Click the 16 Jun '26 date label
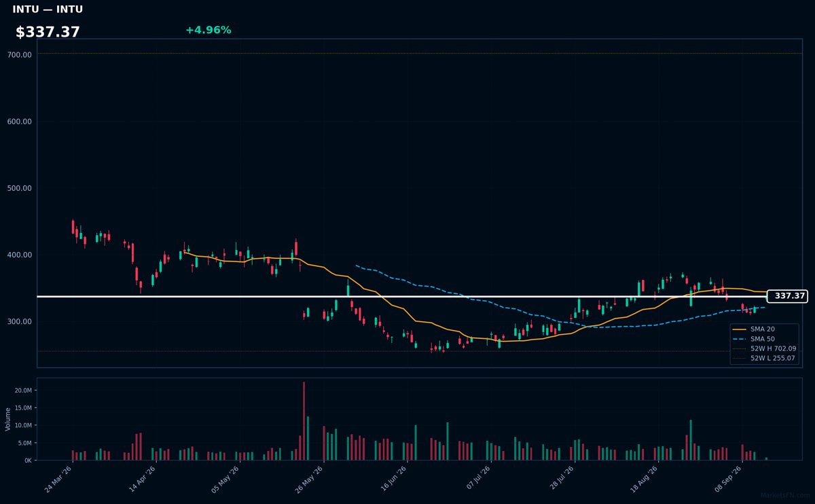815x504 pixels. 393,480
